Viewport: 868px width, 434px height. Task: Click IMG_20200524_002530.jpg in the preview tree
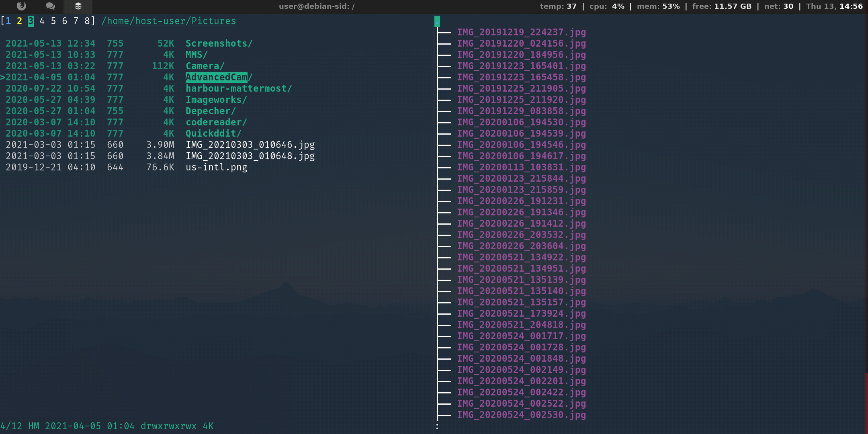[521, 415]
